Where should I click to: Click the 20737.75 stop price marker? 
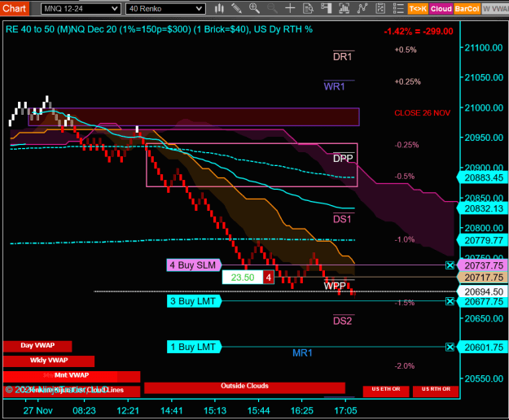pyautogui.click(x=483, y=265)
